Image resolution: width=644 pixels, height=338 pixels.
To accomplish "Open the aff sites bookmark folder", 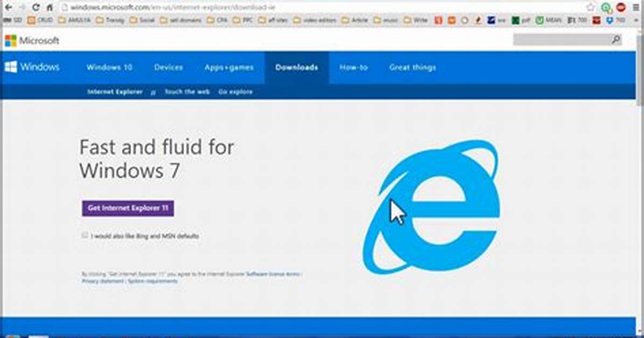I will point(273,20).
